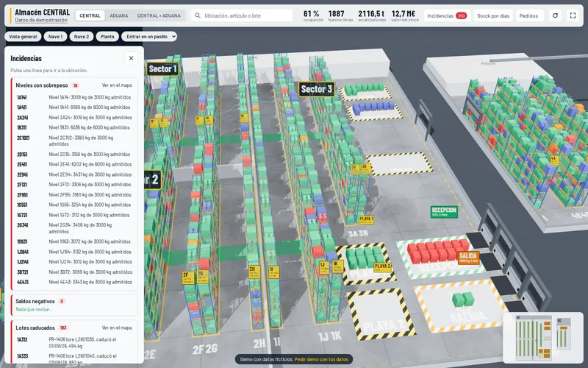Click the Sector 1 label
588x368 pixels.
click(162, 68)
